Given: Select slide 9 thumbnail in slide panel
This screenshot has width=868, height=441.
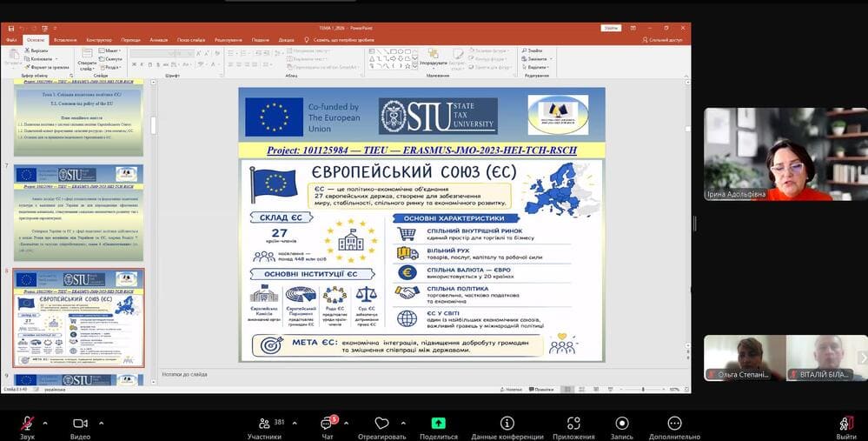Looking at the screenshot, I should click(x=78, y=379).
